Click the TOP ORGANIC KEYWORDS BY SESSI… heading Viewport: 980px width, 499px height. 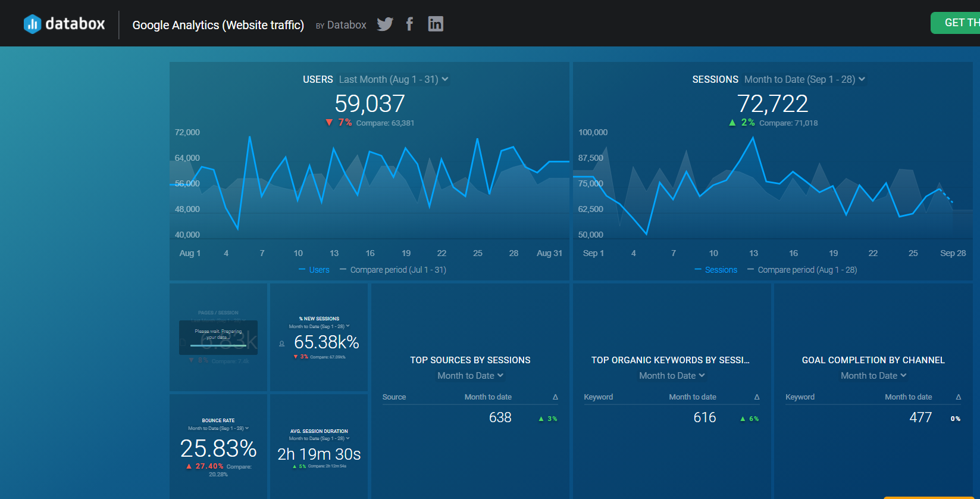671,360
